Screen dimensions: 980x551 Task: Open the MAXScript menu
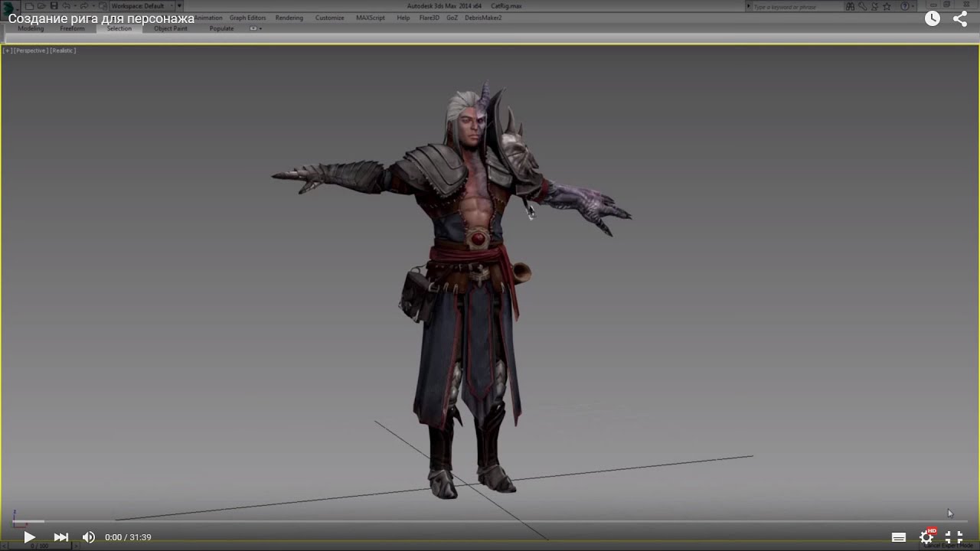tap(371, 18)
